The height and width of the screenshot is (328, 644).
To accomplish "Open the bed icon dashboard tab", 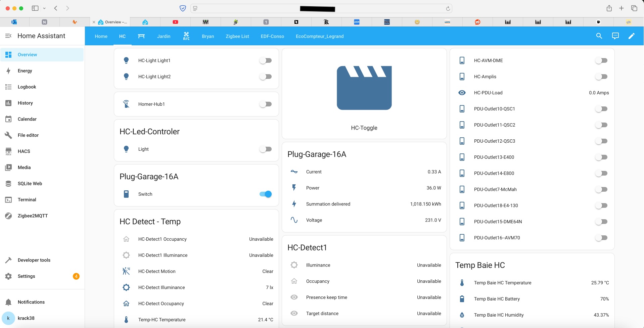I will pos(141,36).
